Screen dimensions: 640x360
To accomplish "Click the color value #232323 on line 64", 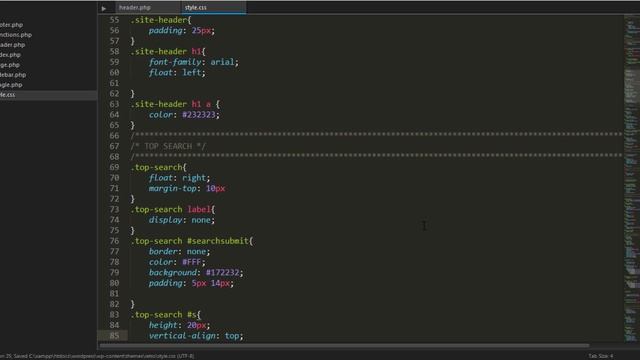I will 199,115.
